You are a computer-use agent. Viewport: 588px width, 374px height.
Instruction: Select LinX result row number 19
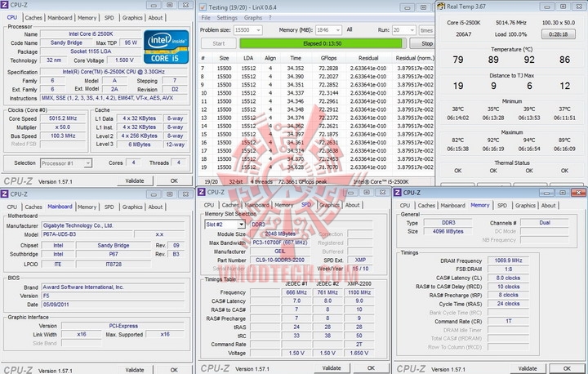317,167
